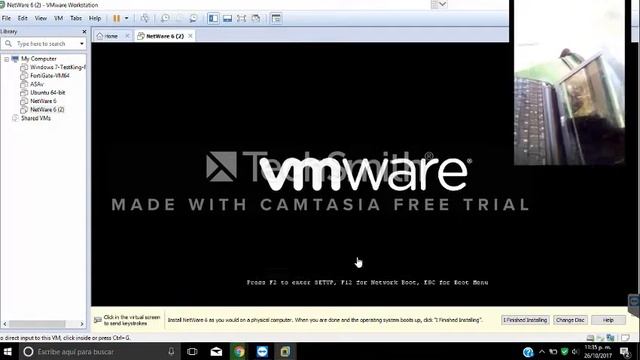Open VMware Workstation taskbar icon
Image resolution: width=640 pixels, height=360 pixels.
(285, 352)
